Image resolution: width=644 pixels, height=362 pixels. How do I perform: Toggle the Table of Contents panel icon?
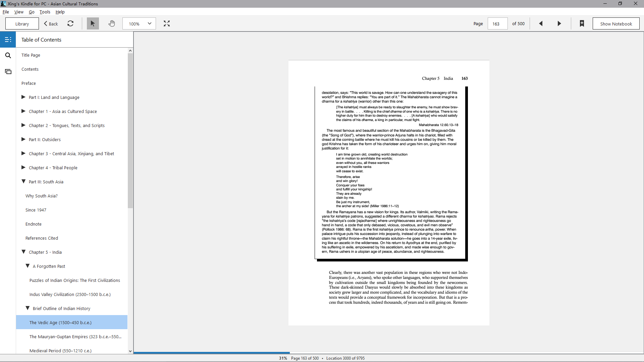[x=8, y=40]
